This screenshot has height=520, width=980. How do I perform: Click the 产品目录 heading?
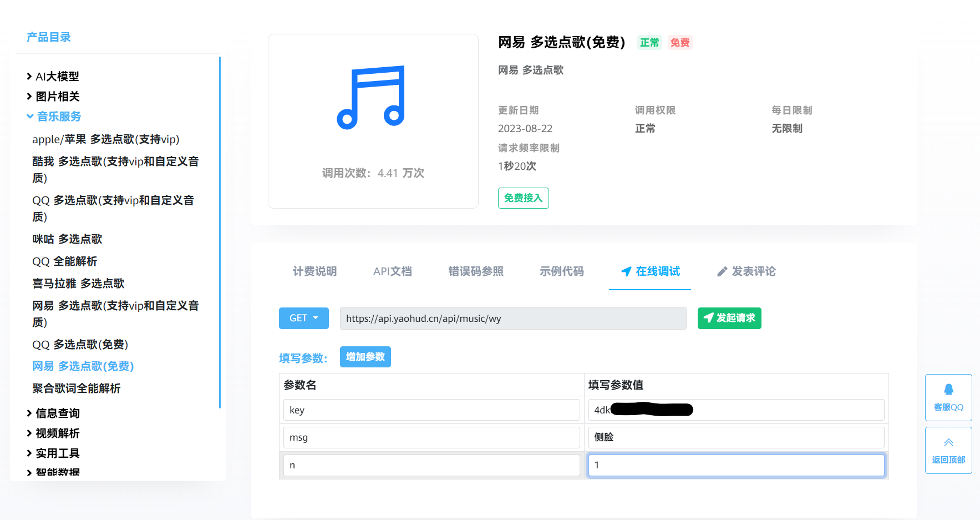pos(49,37)
